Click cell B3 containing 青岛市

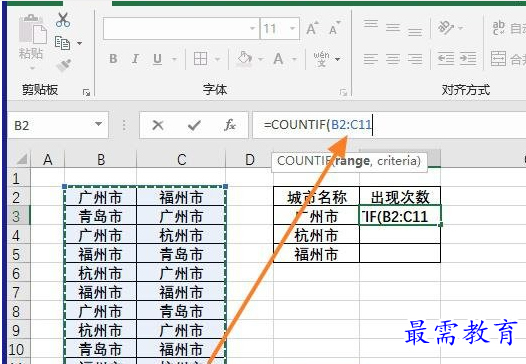[x=100, y=216]
